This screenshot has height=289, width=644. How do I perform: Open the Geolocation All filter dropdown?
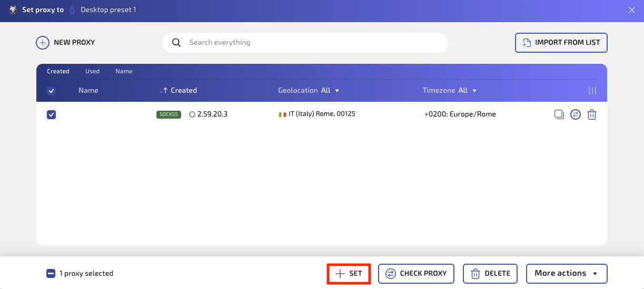(309, 91)
